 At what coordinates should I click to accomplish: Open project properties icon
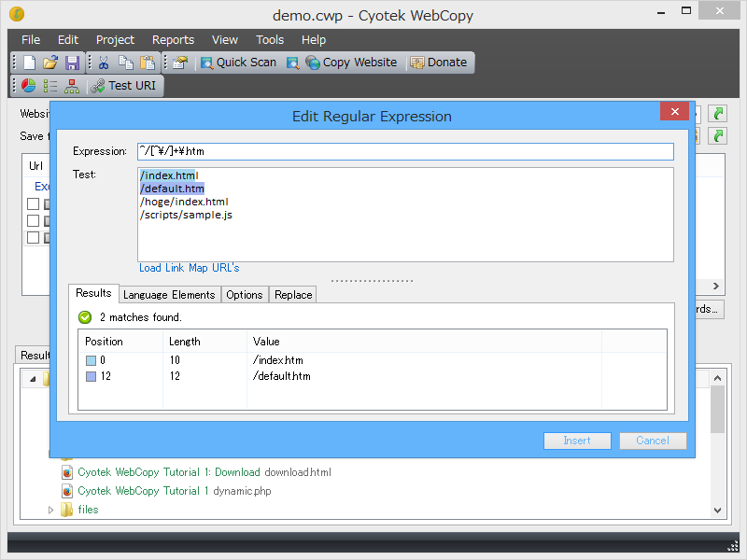click(x=180, y=63)
